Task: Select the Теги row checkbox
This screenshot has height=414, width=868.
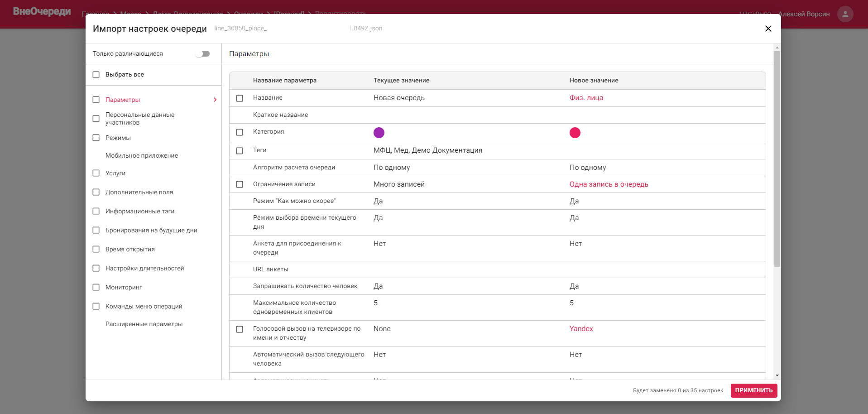Action: point(240,151)
